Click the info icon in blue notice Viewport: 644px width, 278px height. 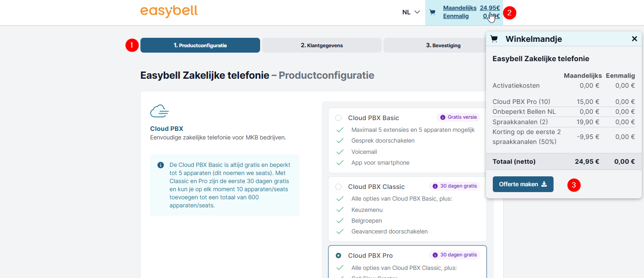[x=161, y=165]
